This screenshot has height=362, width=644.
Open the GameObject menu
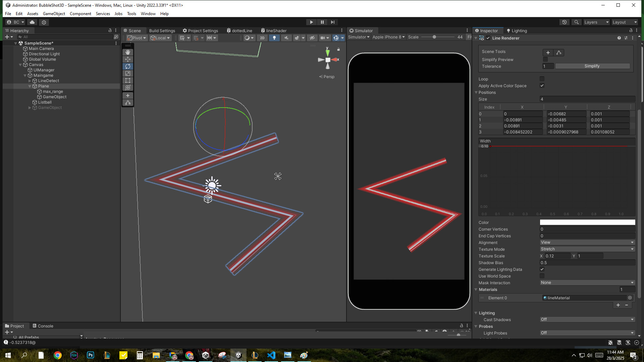(54, 14)
